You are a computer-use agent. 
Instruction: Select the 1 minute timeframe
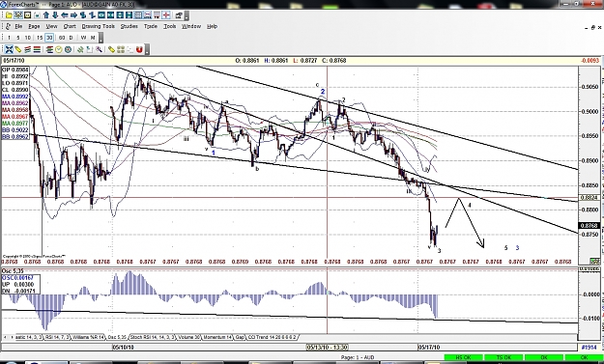[9, 38]
